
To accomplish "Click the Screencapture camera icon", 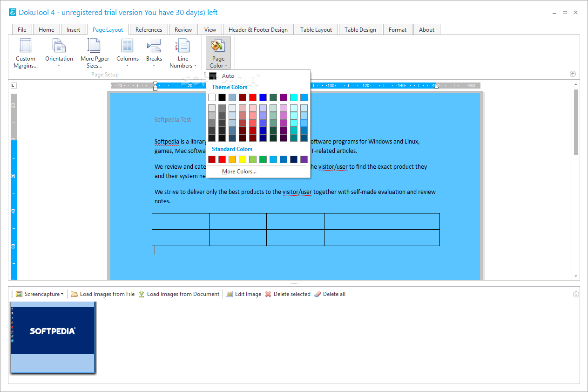I will [19, 294].
